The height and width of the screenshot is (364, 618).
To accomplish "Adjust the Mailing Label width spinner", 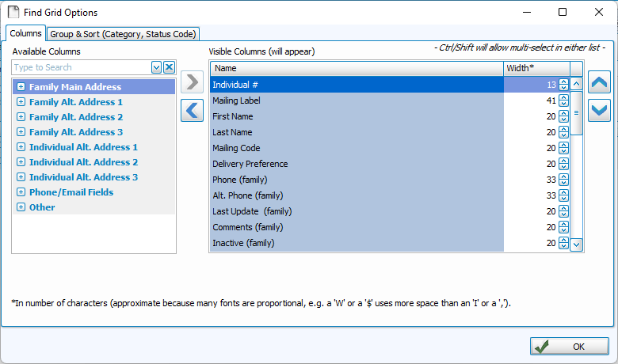I will tap(563, 100).
